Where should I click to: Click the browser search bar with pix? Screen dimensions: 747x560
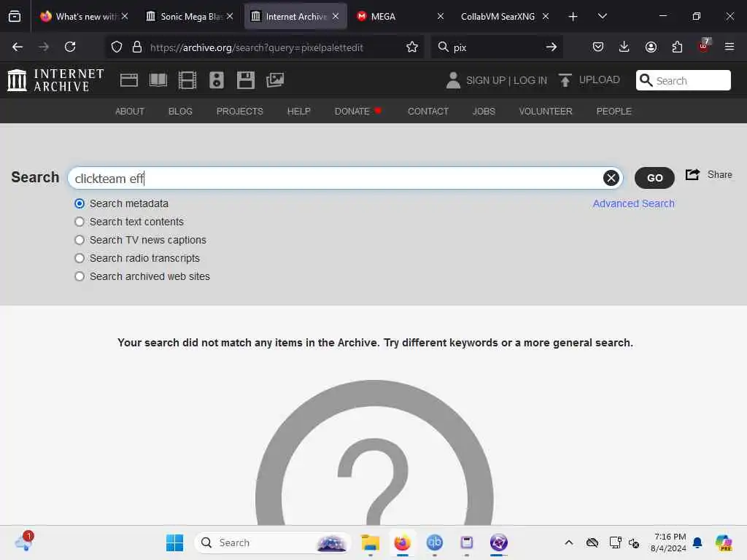(x=495, y=47)
